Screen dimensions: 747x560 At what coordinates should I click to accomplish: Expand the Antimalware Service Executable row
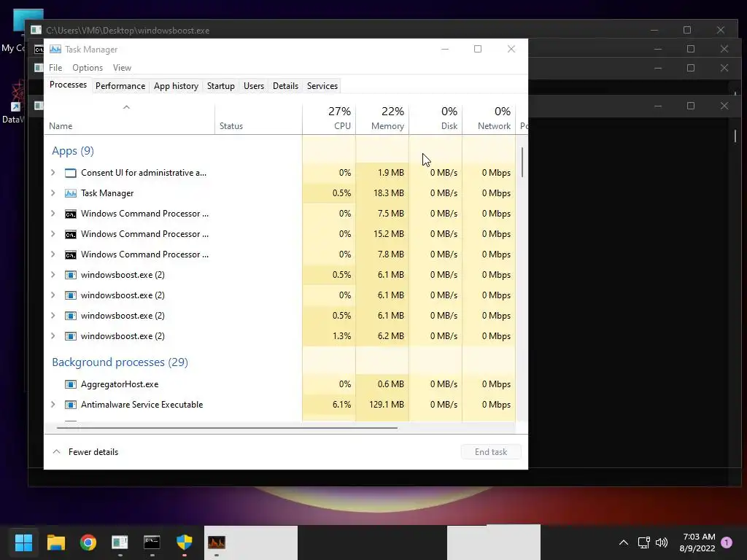point(53,404)
